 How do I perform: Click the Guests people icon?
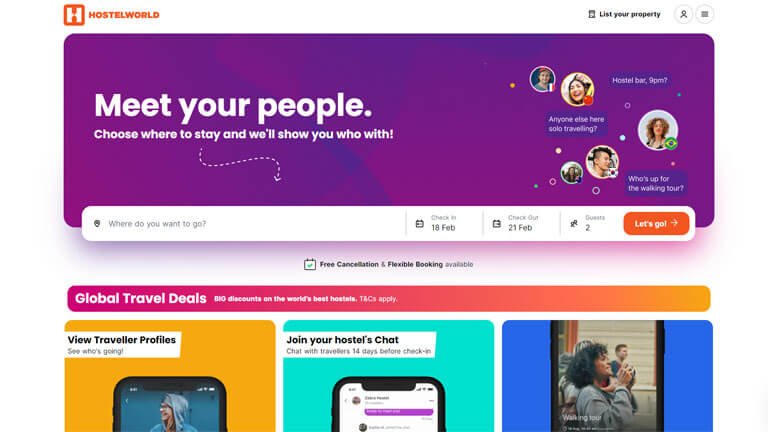click(x=574, y=223)
